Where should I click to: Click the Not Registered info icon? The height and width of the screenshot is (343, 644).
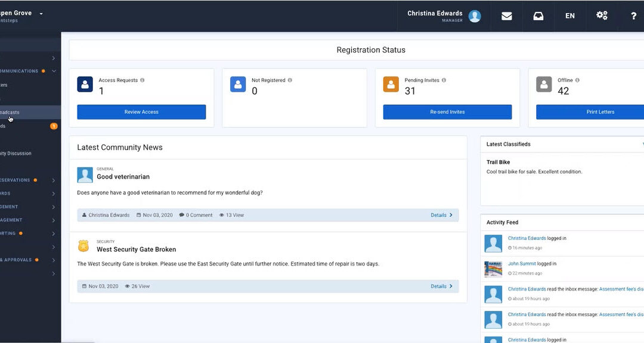(x=290, y=80)
